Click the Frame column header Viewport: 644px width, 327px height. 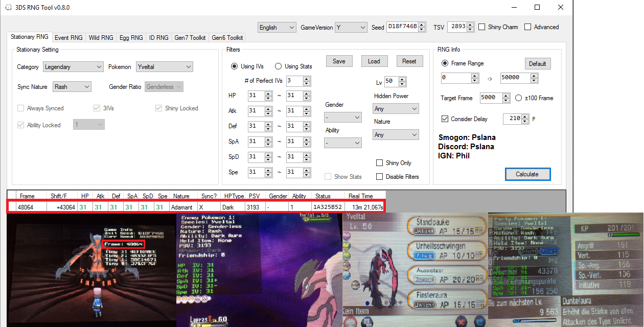[32, 196]
